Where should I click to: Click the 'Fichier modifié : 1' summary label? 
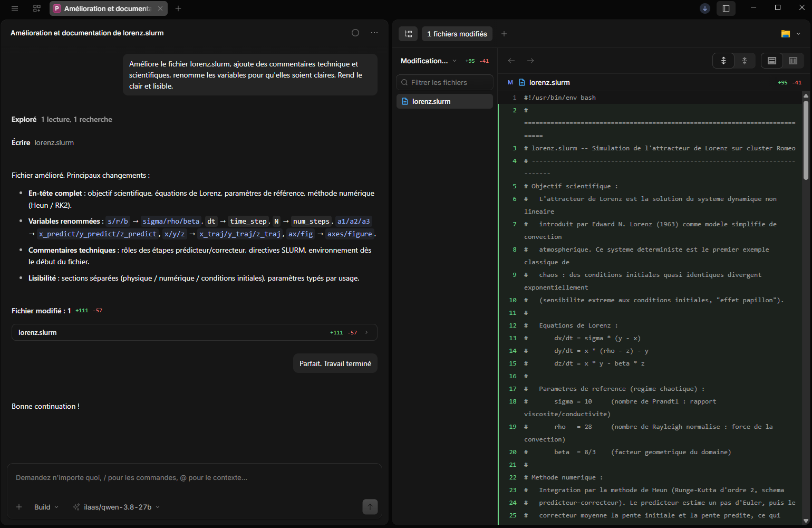coord(41,311)
